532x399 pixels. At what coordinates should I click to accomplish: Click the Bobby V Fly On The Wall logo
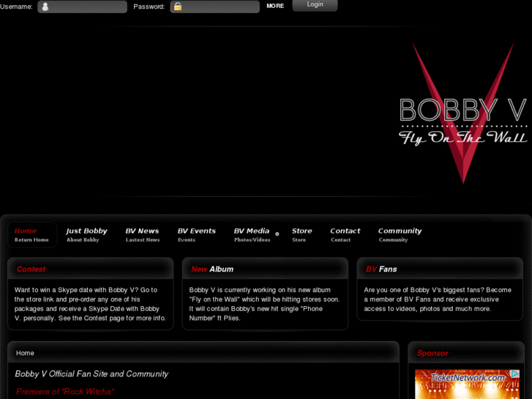coord(463,113)
